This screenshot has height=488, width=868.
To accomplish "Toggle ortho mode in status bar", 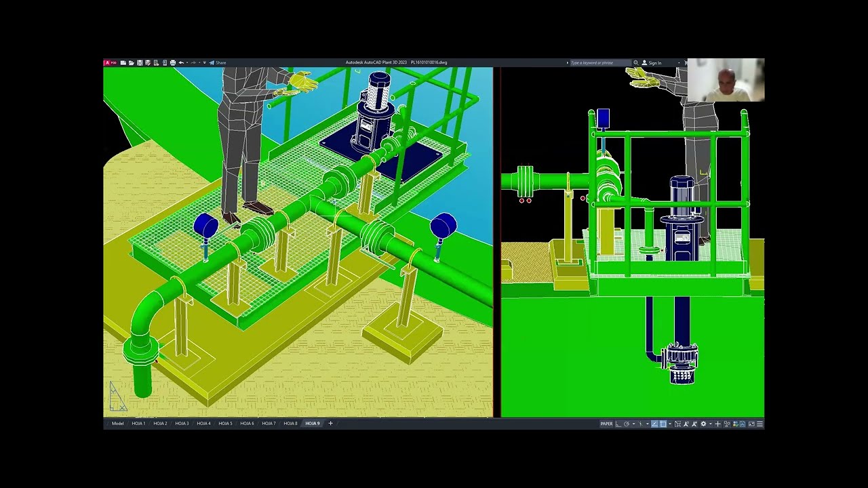I will (x=618, y=424).
